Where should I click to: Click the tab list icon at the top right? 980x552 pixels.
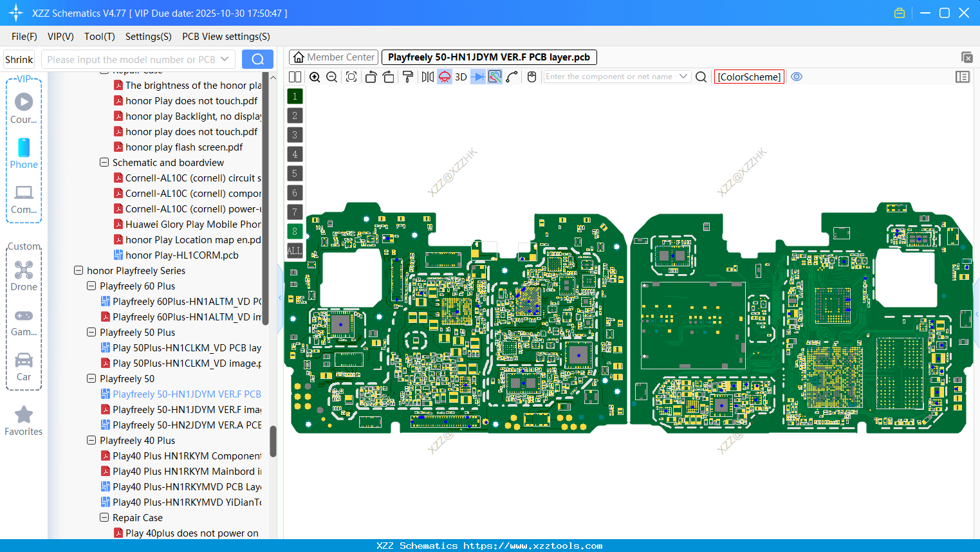[966, 57]
